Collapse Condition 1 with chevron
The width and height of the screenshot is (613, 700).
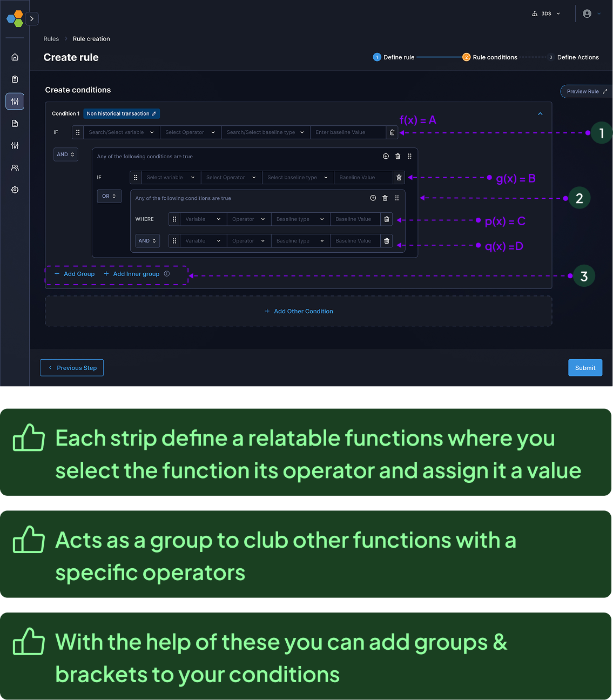[x=540, y=114]
